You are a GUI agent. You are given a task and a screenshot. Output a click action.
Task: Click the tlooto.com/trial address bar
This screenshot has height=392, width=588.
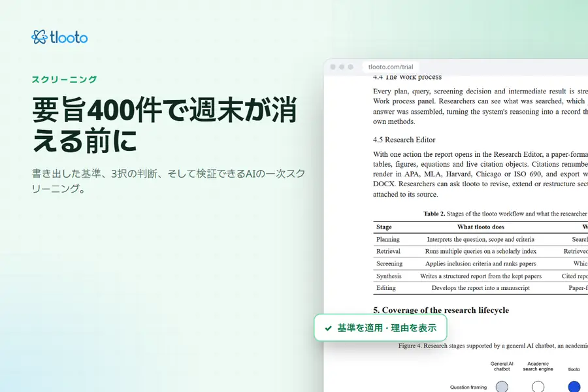click(x=391, y=67)
